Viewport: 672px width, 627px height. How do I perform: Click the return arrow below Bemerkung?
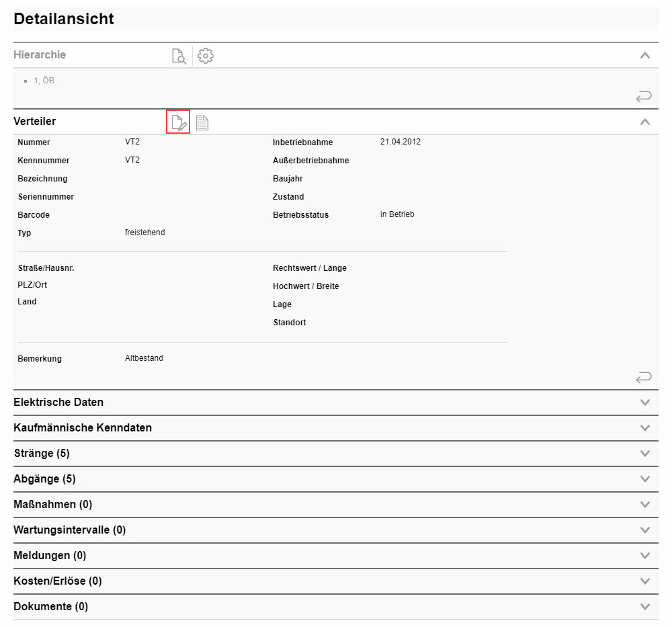tap(643, 377)
